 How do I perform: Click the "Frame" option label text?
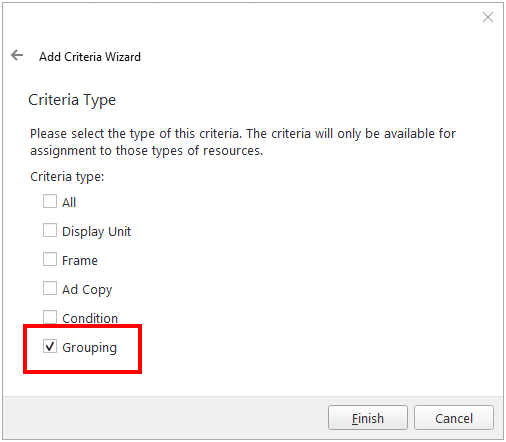click(80, 260)
